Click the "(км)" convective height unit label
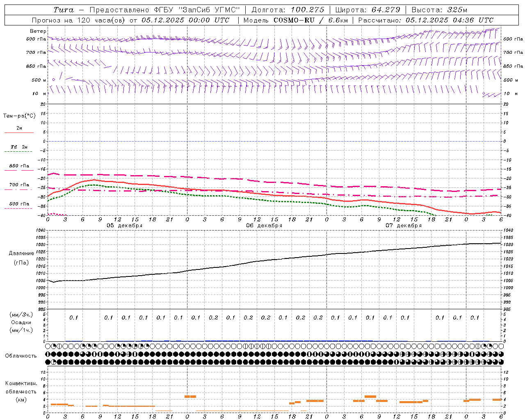This screenshot has width=525, height=420. (x=21, y=399)
